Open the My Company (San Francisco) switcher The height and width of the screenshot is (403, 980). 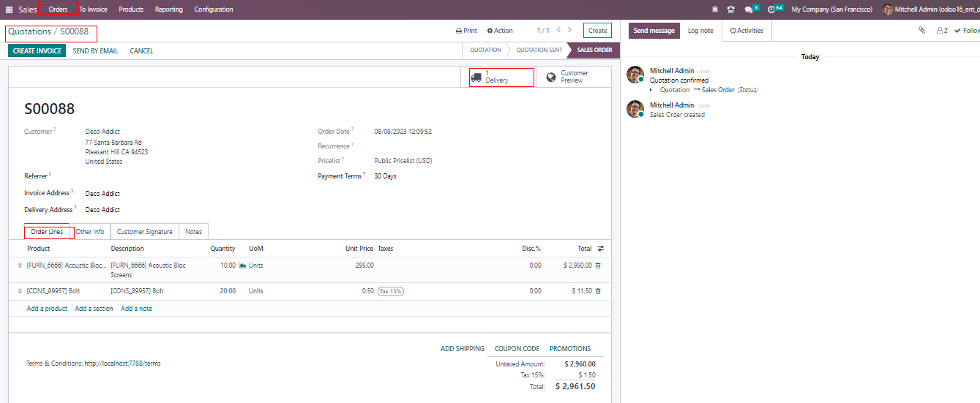point(831,10)
